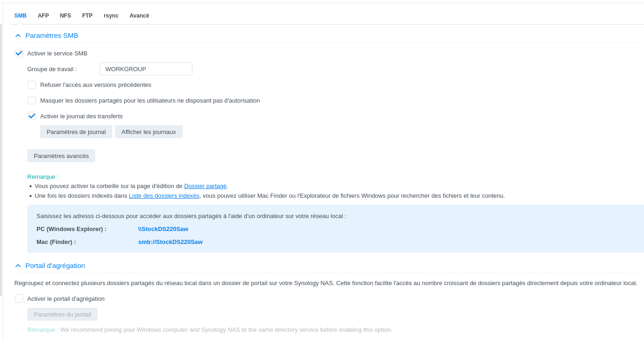Open Paramètres de journal
644x341 pixels.
[76, 132]
